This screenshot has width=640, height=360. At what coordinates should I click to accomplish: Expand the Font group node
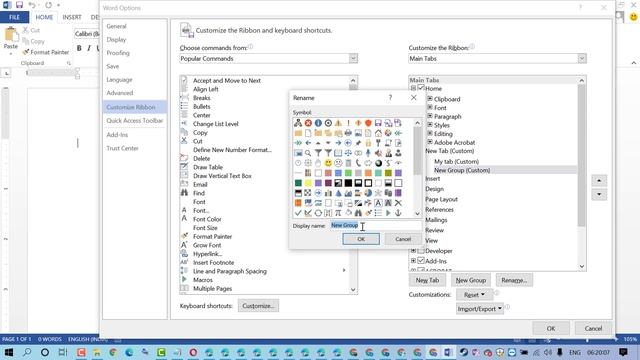[430, 107]
